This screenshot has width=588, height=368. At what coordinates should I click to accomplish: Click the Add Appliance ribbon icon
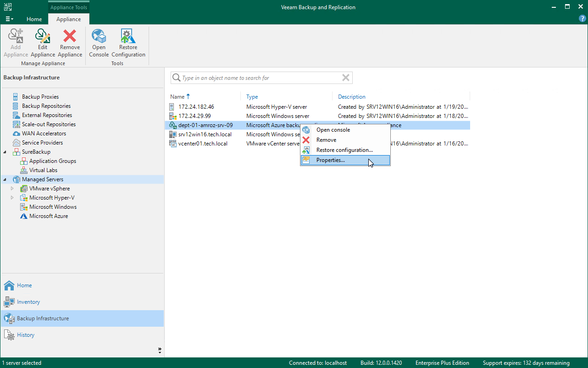[x=16, y=36]
